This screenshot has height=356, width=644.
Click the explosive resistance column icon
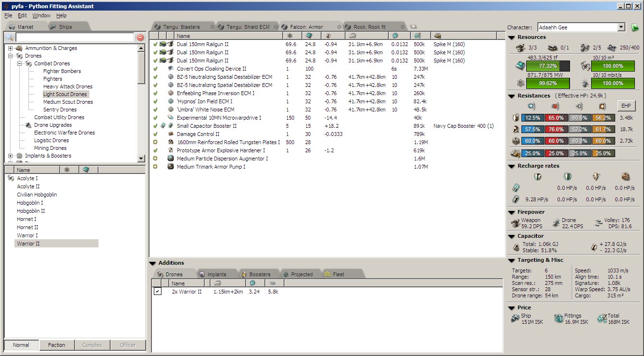[x=602, y=106]
